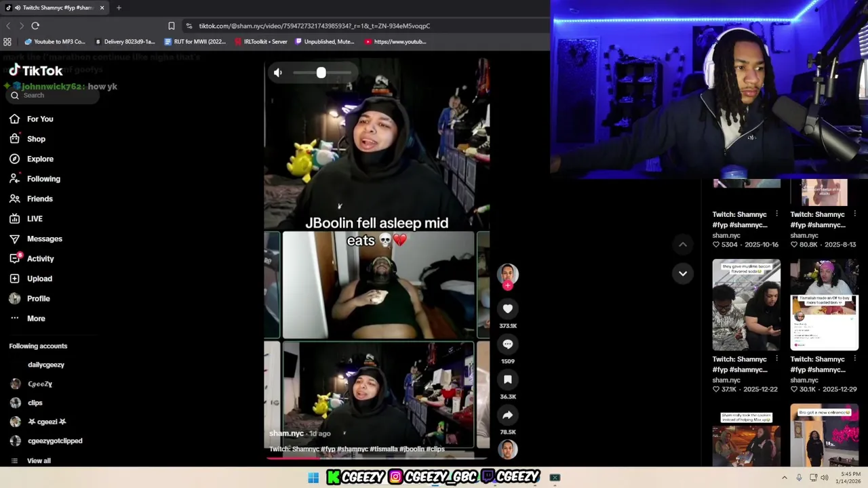Go to the Explore page
868x488 pixels.
32,159
